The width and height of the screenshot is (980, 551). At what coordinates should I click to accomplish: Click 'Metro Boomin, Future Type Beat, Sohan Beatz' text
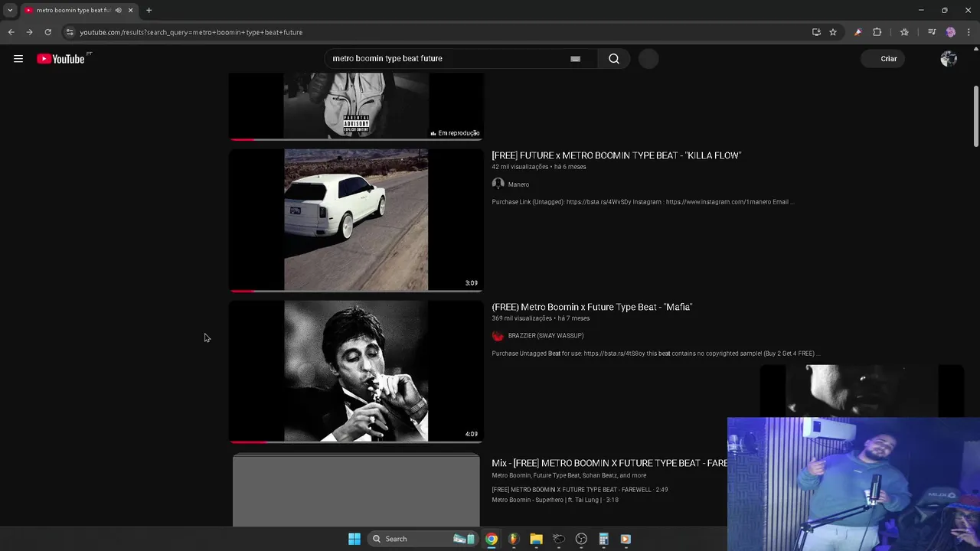tap(569, 475)
